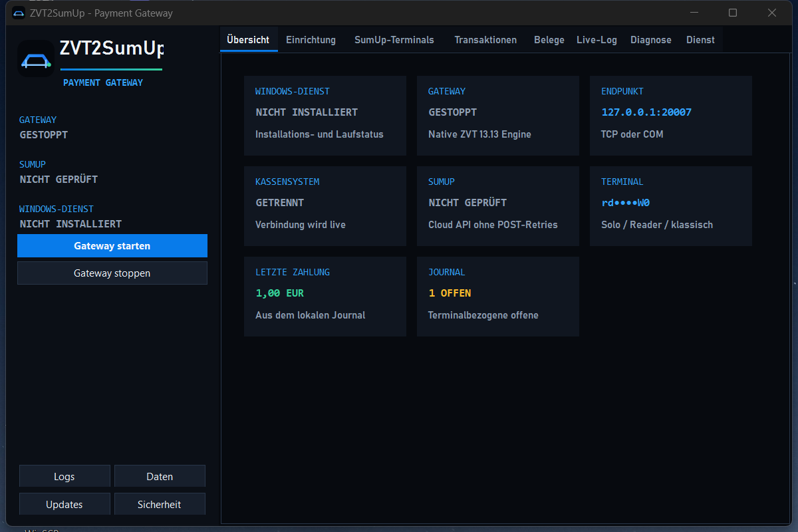Click the JOURNAL card heading
798x532 pixels.
point(447,272)
